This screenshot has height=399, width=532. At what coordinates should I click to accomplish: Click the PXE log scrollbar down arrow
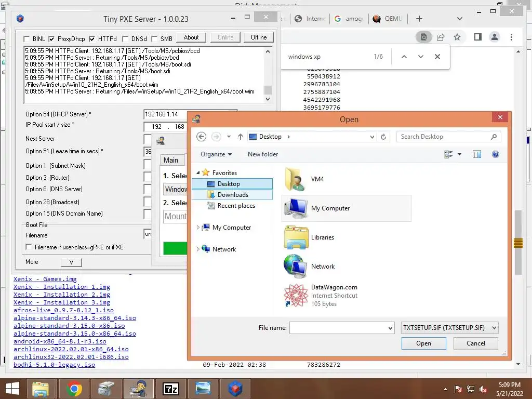click(268, 99)
